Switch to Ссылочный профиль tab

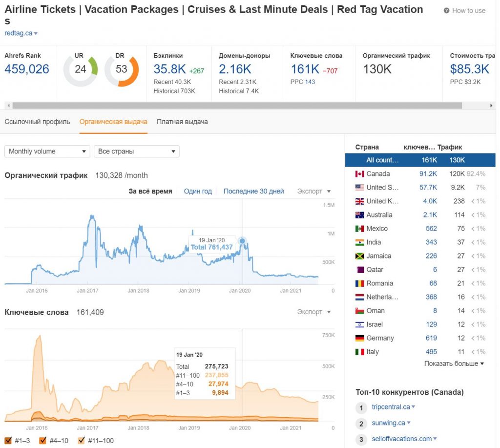37,122
